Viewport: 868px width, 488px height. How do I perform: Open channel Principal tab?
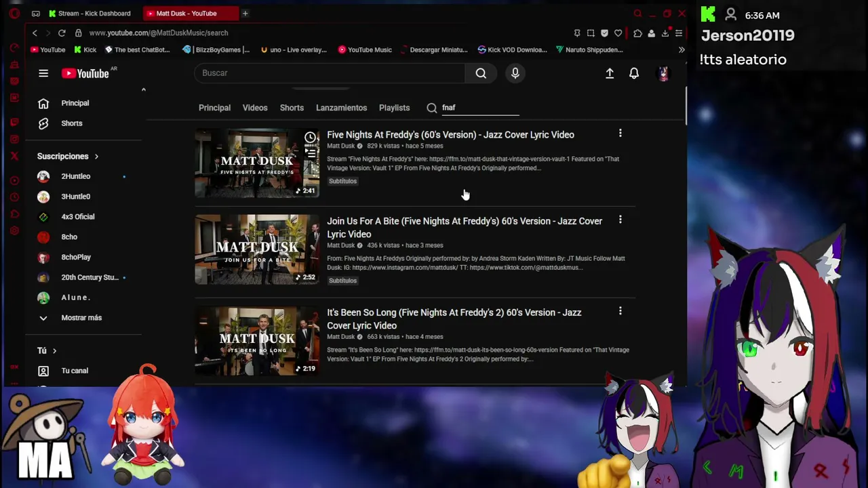coord(214,108)
